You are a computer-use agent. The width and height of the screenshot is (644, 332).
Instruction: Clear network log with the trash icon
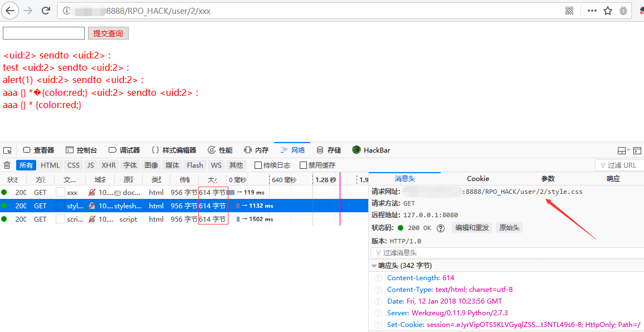(x=7, y=165)
